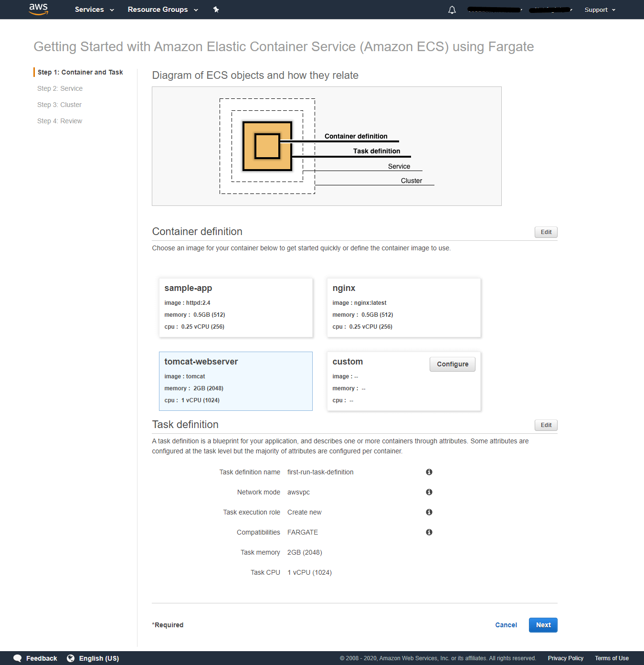Show info for Network mode

429,492
